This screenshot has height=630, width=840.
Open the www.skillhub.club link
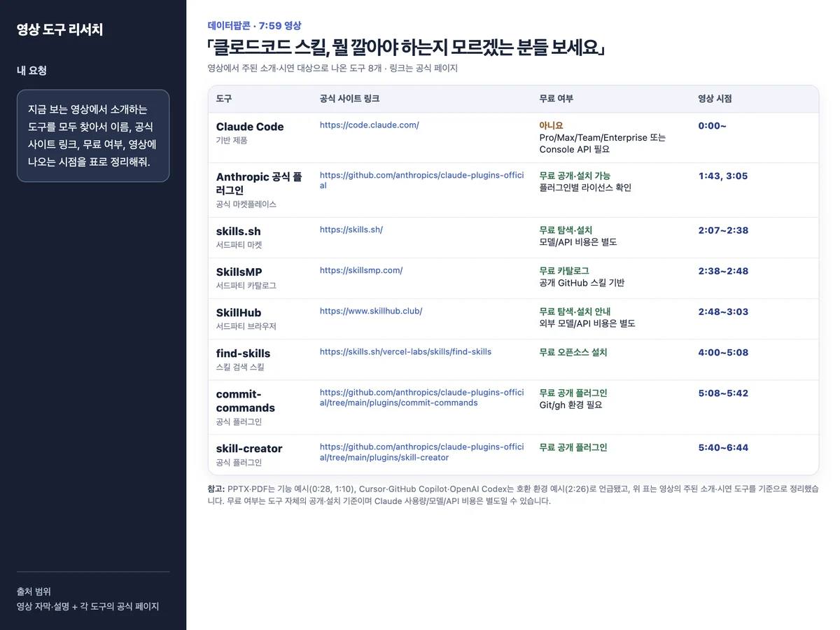371,311
